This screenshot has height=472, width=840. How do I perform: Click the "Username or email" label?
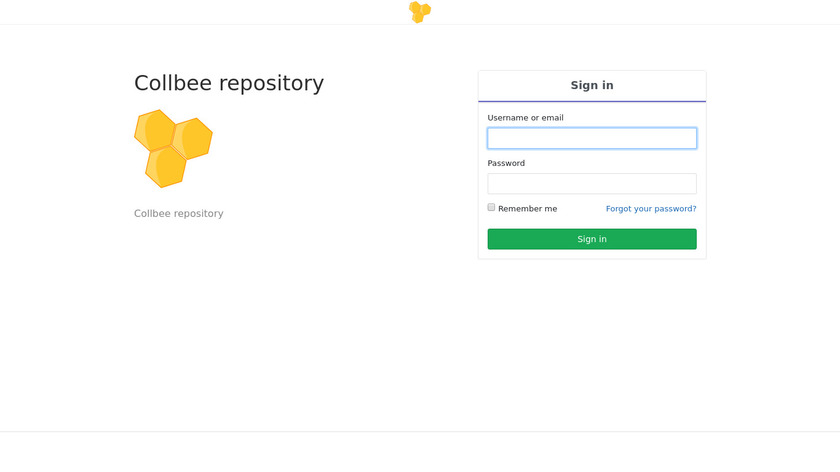[525, 118]
